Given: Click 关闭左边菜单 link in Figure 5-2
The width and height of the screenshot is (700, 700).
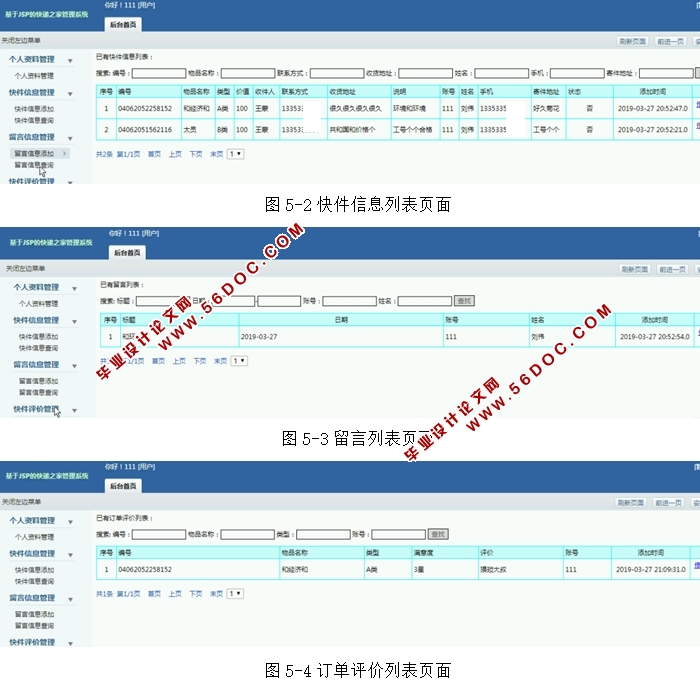Looking at the screenshot, I should click(x=21, y=41).
